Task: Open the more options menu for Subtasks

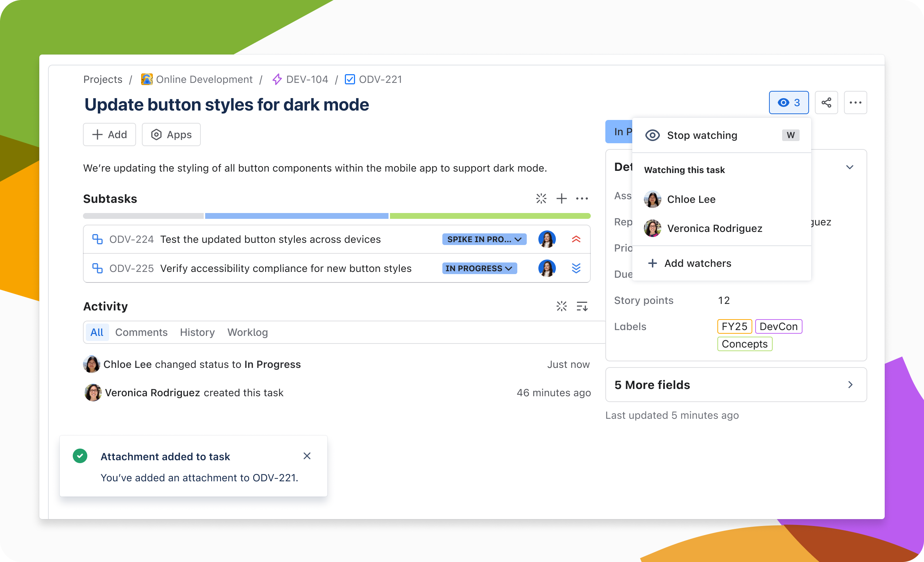Action: (x=582, y=198)
